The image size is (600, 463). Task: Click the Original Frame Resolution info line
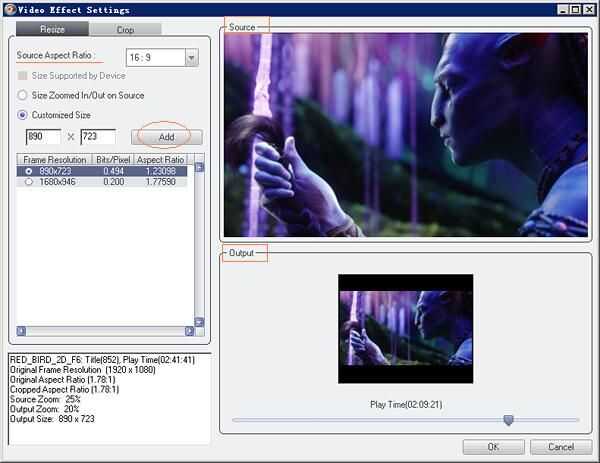pos(83,370)
